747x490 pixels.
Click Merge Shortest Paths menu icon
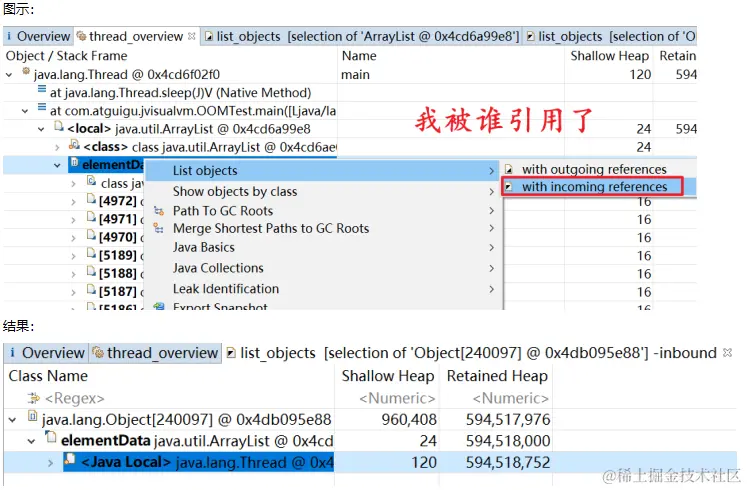(159, 229)
